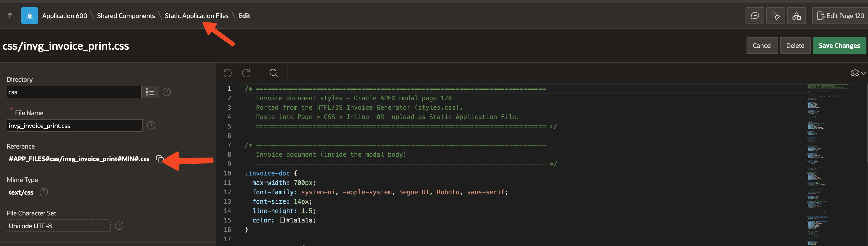Click line number 16 in gutter
Viewport: 868px width, 246px height.
coord(227,230)
